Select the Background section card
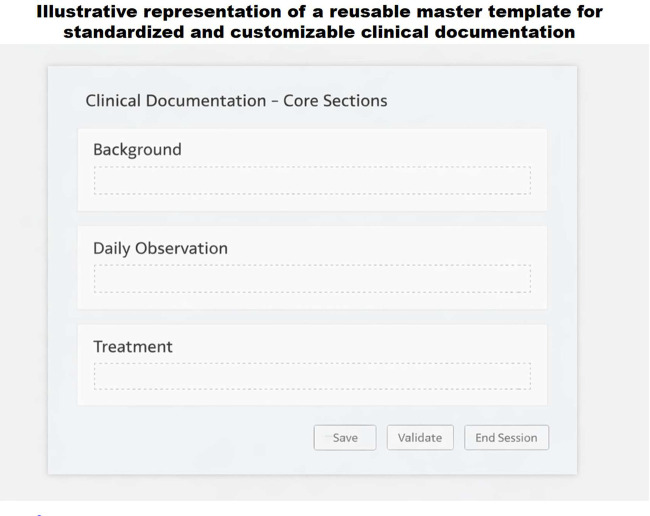The height and width of the screenshot is (516, 650). pos(312,170)
